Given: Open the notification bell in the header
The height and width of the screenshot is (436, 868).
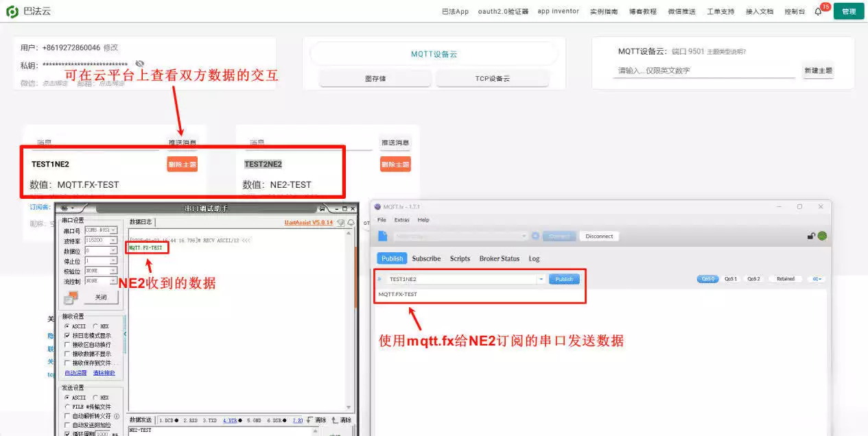Looking at the screenshot, I should click(818, 12).
